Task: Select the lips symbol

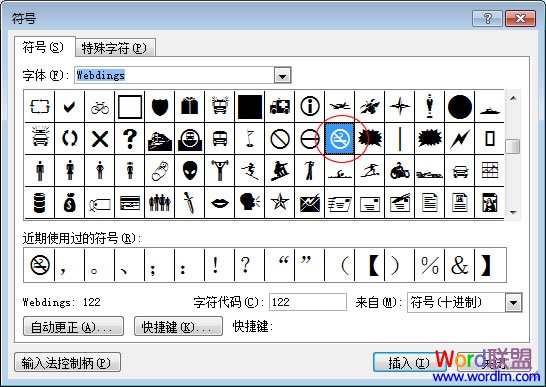Action: 219,203
